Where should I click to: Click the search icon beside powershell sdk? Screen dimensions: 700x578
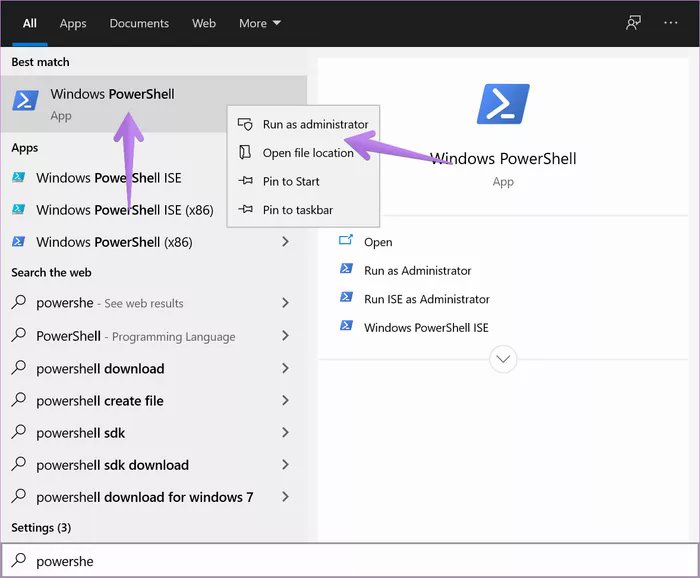tap(19, 432)
